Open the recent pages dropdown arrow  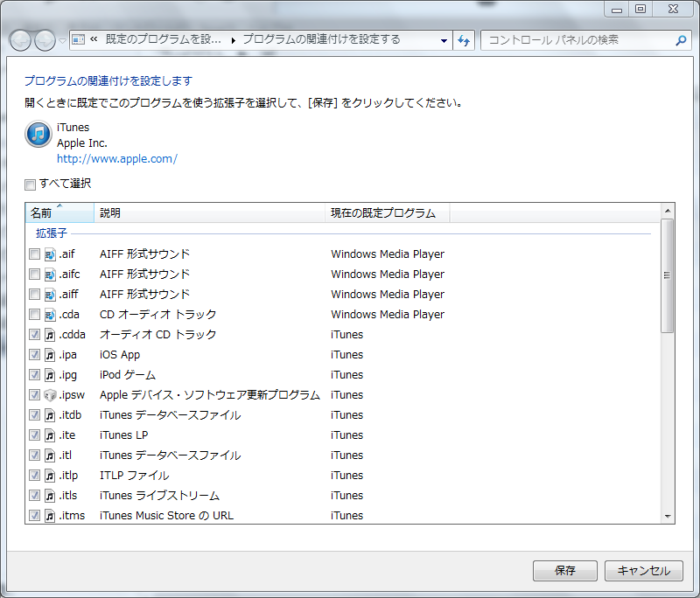coord(62,41)
